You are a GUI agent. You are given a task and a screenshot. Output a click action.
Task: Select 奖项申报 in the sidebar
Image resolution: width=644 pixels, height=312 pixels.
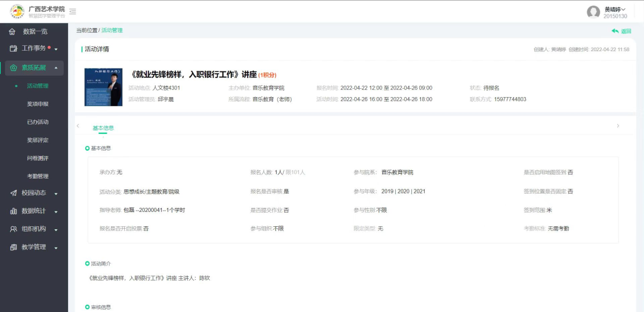(38, 104)
